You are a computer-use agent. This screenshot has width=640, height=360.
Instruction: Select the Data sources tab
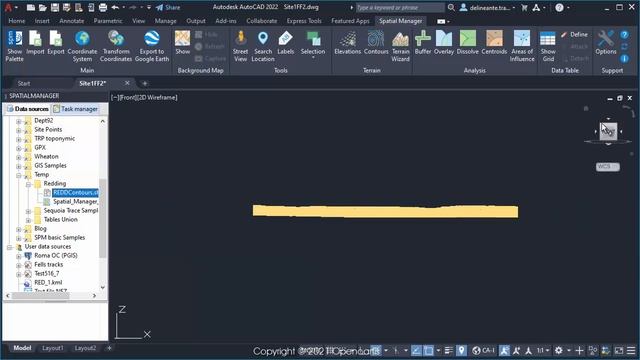(28, 109)
